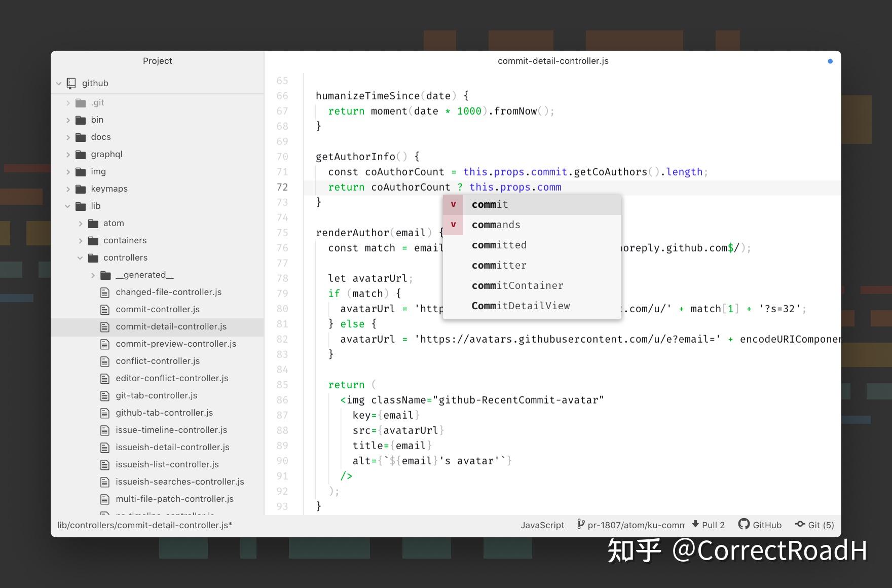This screenshot has height=588, width=892.
Task: Click the GitHub octocat icon
Action: point(744,524)
